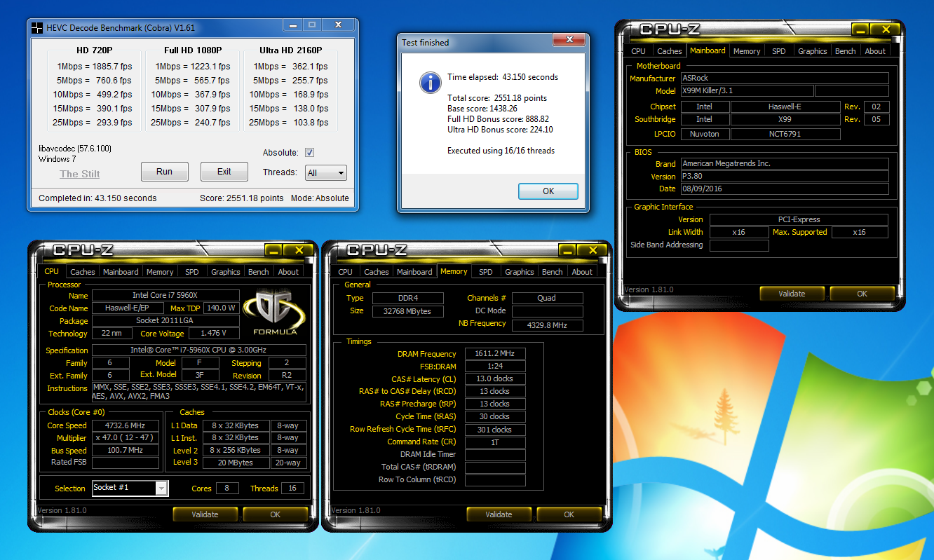Close the CPU tab CPU-Z window
The image size is (934, 560).
(299, 250)
